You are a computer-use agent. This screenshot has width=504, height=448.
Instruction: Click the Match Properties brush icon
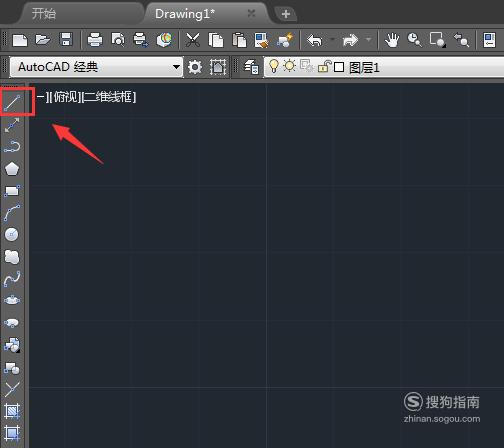[262, 40]
